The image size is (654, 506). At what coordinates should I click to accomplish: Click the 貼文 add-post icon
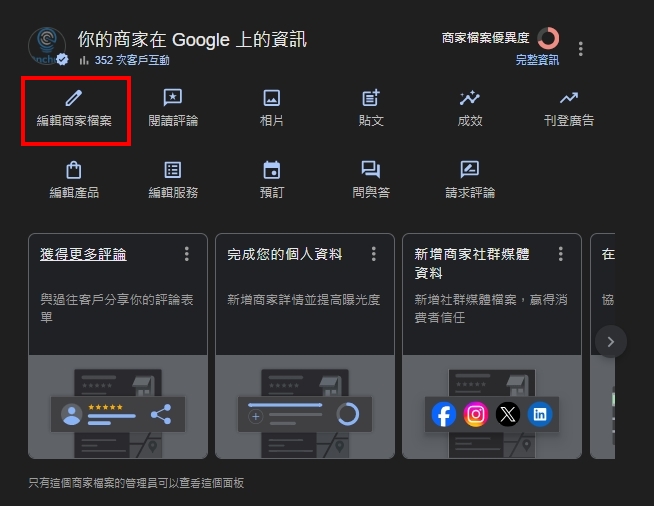coord(371,98)
